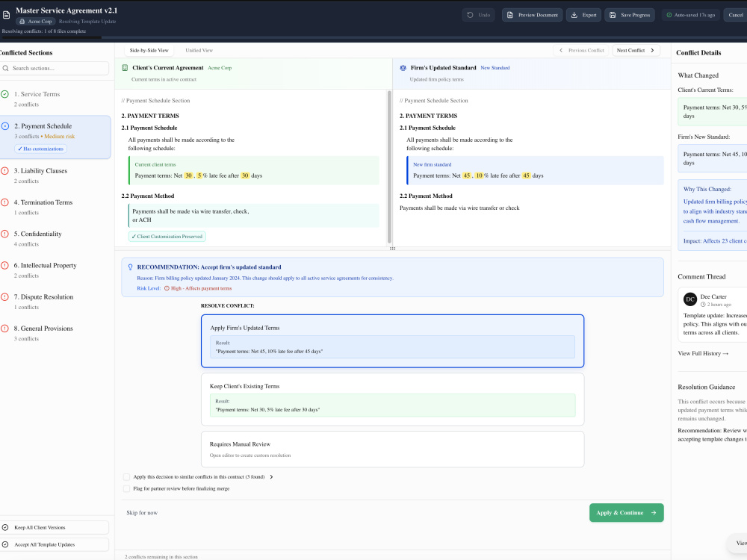This screenshot has width=747, height=560.
Task: Click Apply & Continue button
Action: coord(627,513)
